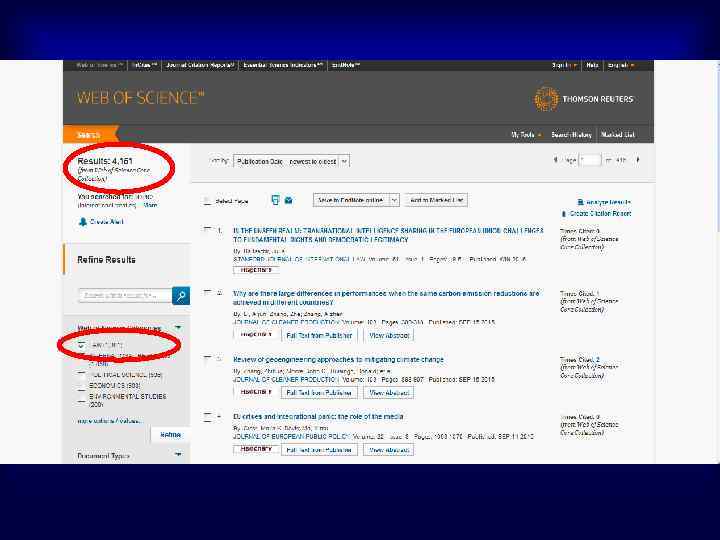Open EndNote in the top bar
This screenshot has width=720, height=540.
click(346, 65)
